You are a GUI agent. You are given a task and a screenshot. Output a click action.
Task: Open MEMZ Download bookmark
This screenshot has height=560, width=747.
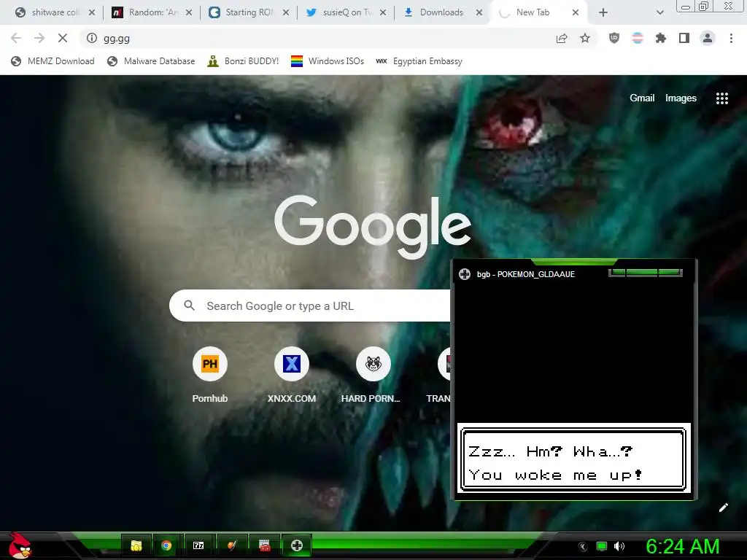(53, 61)
